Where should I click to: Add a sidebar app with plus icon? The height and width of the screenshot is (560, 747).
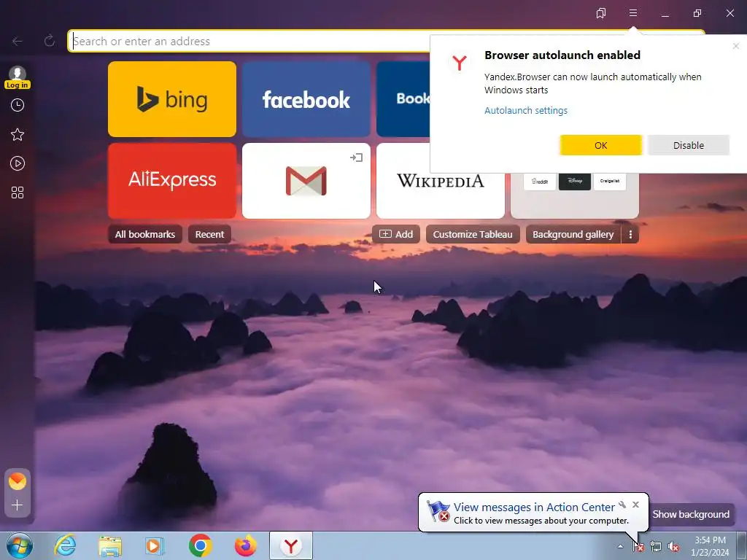coord(18,505)
